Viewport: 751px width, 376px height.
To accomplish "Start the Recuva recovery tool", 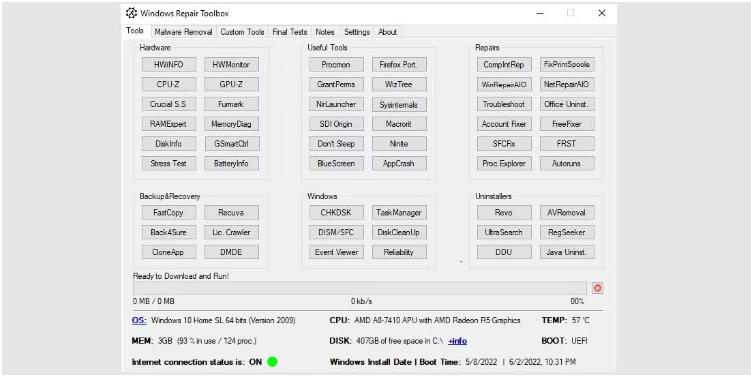I will pyautogui.click(x=231, y=213).
